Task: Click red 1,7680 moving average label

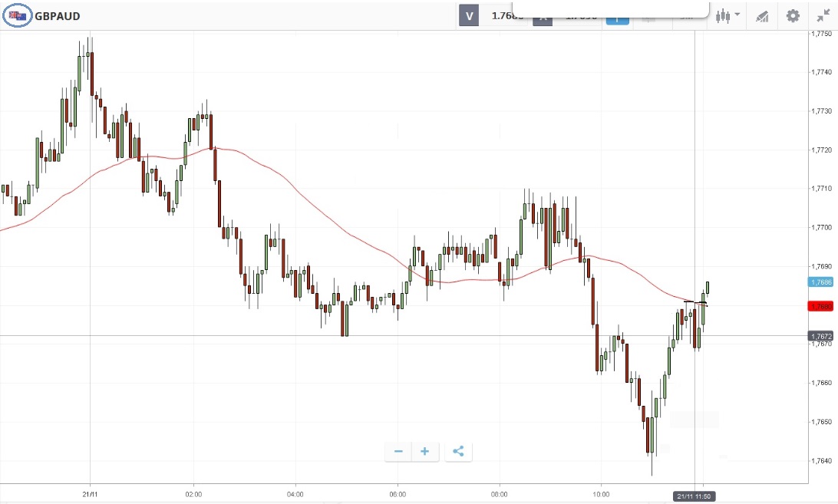Action: pos(821,306)
